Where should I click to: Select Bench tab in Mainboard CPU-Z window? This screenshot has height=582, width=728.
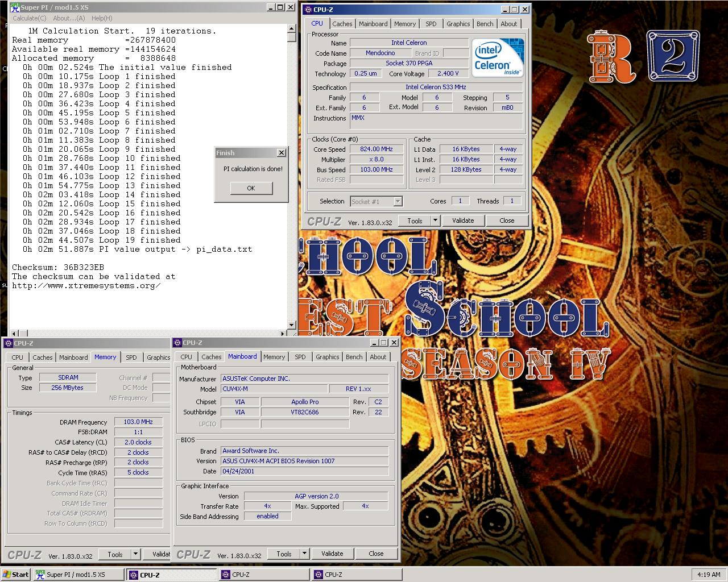[354, 357]
